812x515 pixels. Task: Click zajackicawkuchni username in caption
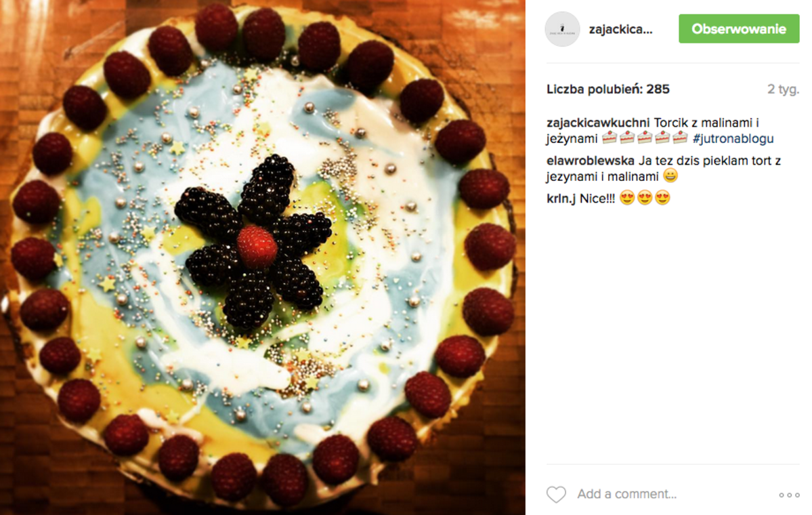(598, 123)
